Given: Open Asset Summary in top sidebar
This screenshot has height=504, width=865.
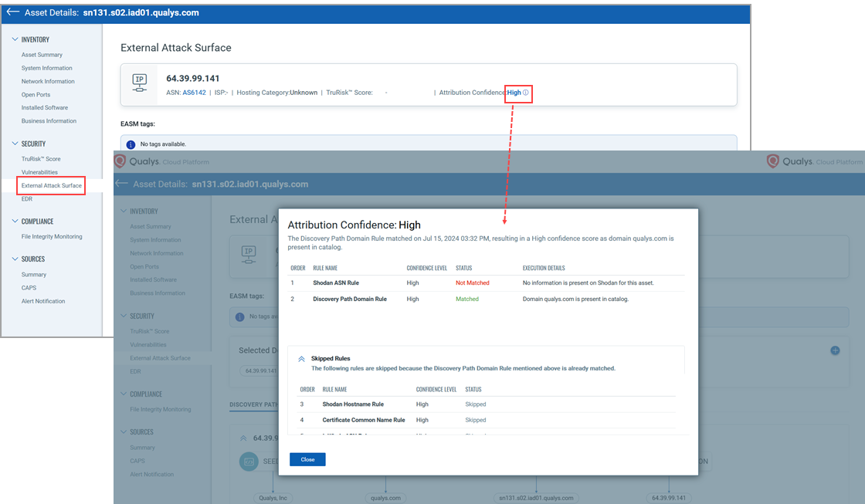Looking at the screenshot, I should (x=42, y=55).
